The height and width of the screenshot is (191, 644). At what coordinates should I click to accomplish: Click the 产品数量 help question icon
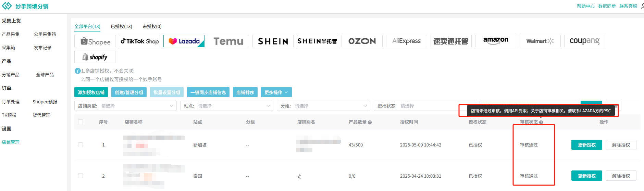370,122
